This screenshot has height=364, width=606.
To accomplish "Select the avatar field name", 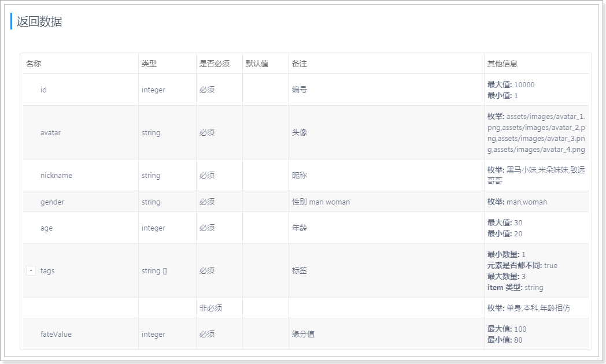I will click(x=50, y=132).
